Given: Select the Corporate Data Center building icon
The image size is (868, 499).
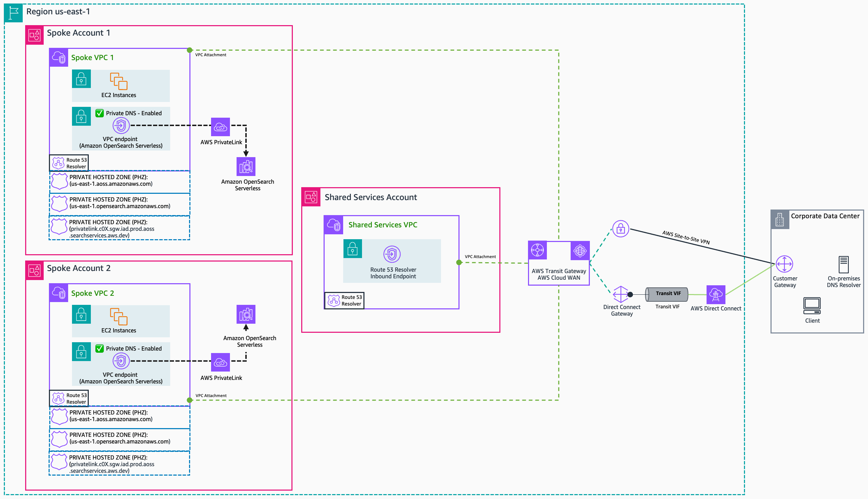Looking at the screenshot, I should pyautogui.click(x=780, y=220).
